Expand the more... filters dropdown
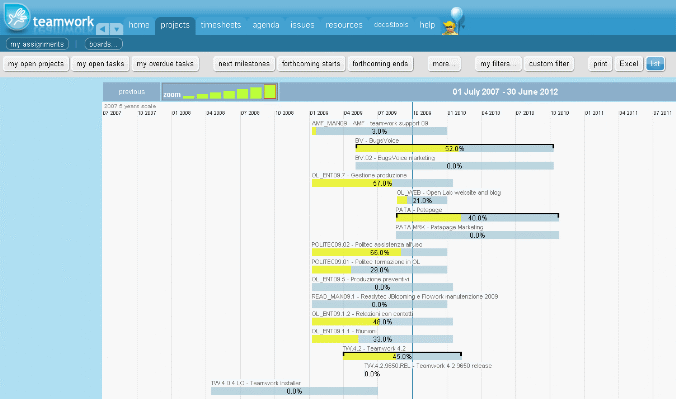 pos(444,64)
